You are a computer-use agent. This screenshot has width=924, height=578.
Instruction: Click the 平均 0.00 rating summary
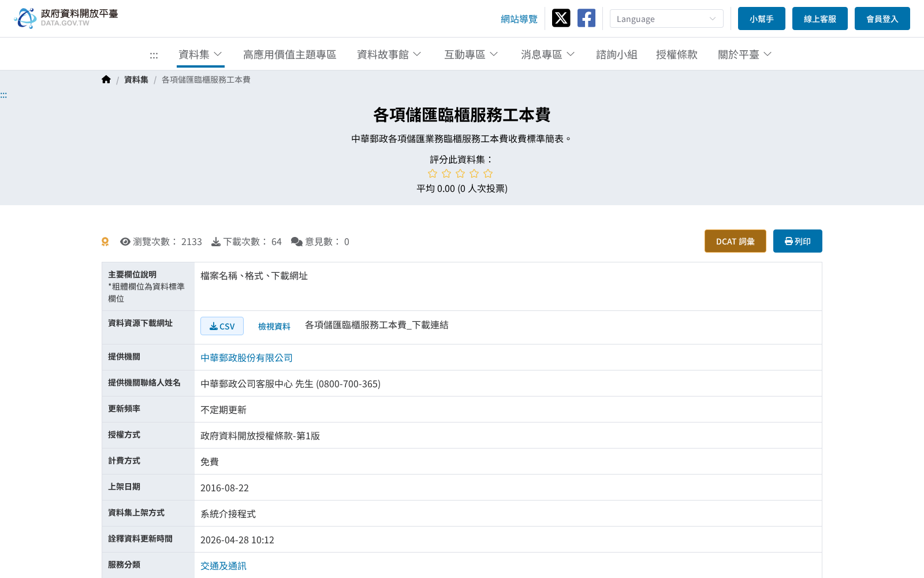[x=462, y=188]
